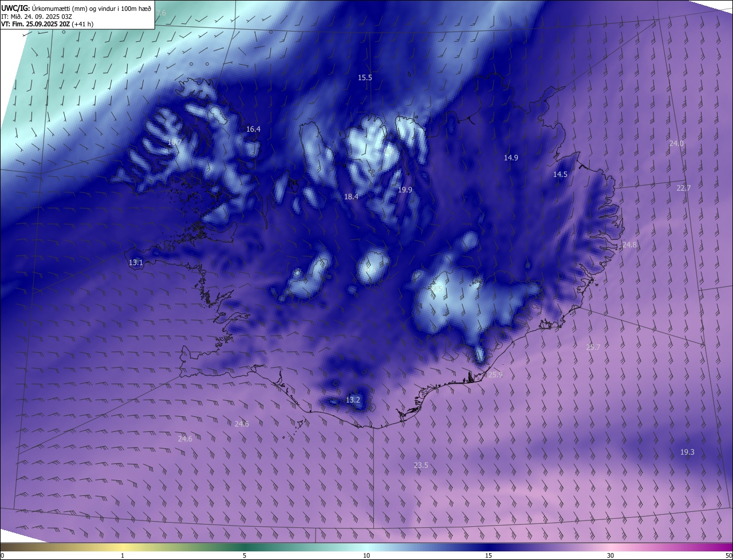Click the 7.6 value next to the title box
Viewport: 733px width, 560px height.
[x=161, y=13]
